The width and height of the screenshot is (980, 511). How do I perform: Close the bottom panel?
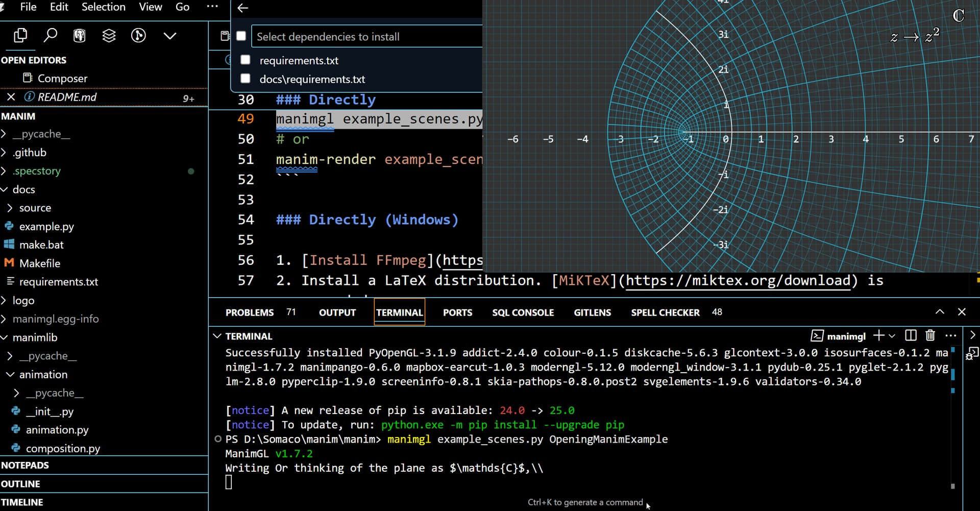[962, 312]
